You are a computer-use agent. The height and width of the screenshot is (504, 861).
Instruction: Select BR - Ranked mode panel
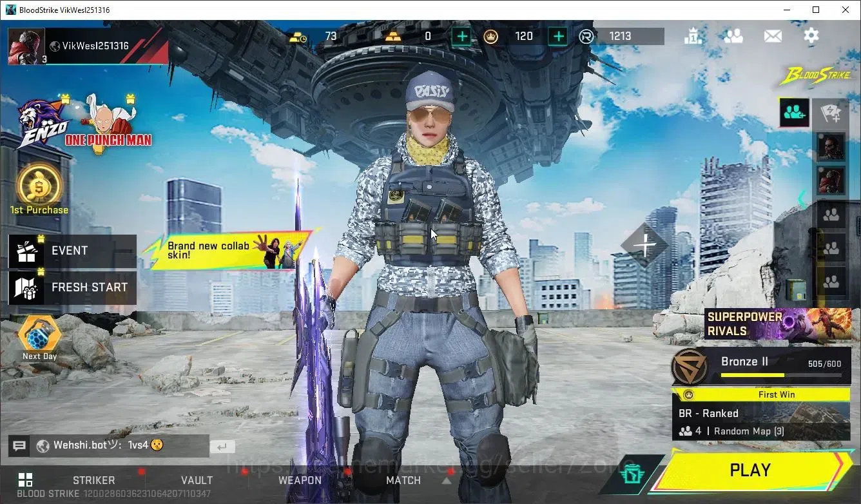coord(761,422)
